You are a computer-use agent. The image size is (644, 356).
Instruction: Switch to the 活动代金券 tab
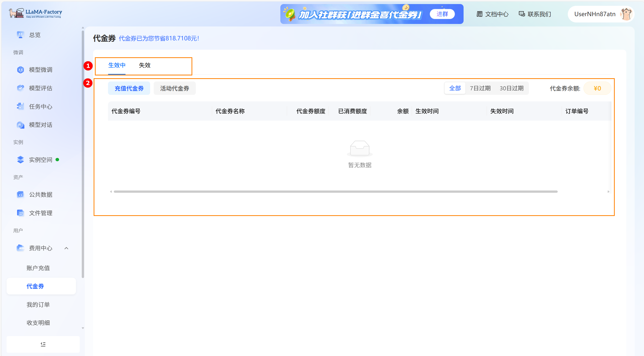coord(174,88)
